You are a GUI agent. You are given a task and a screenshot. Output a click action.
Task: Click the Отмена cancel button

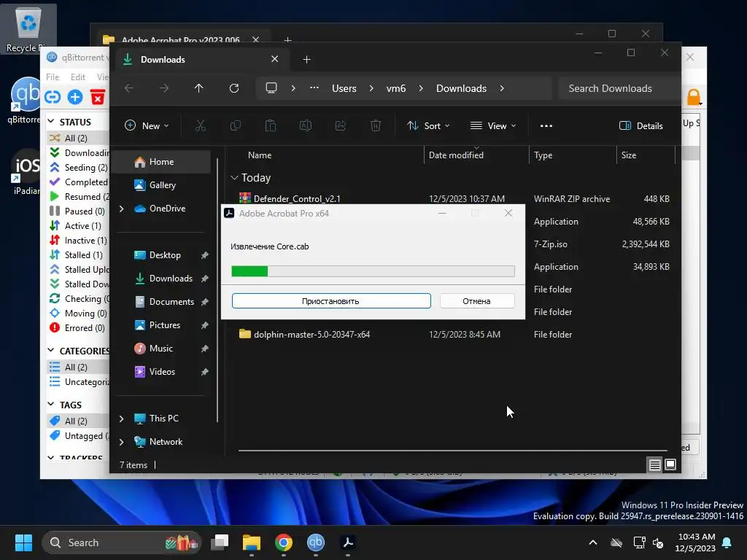tap(477, 301)
